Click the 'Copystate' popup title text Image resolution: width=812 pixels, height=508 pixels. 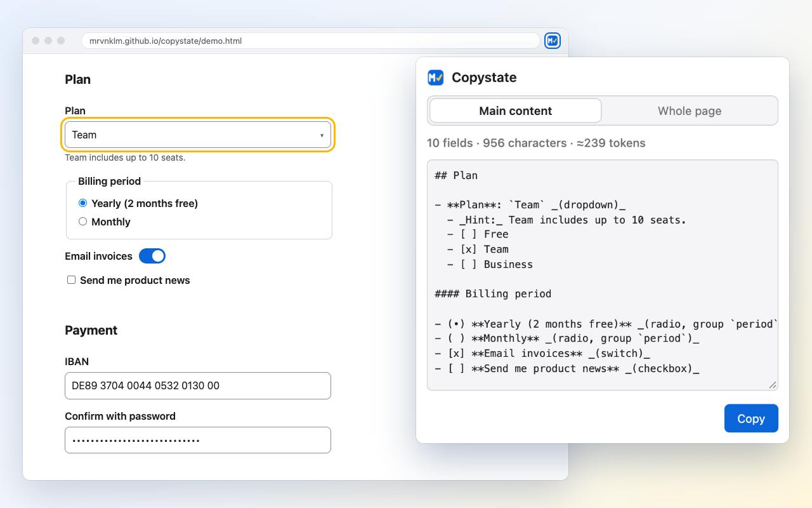click(484, 77)
